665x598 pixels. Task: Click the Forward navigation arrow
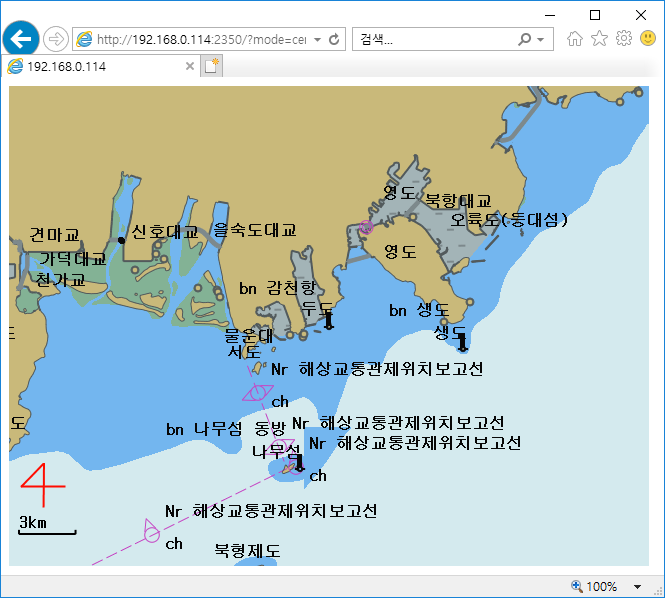(x=56, y=39)
